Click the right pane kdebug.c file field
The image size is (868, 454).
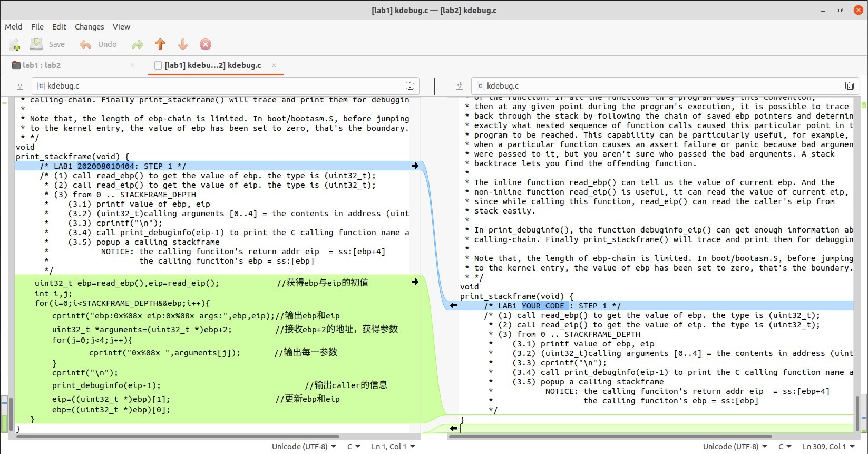coord(665,86)
